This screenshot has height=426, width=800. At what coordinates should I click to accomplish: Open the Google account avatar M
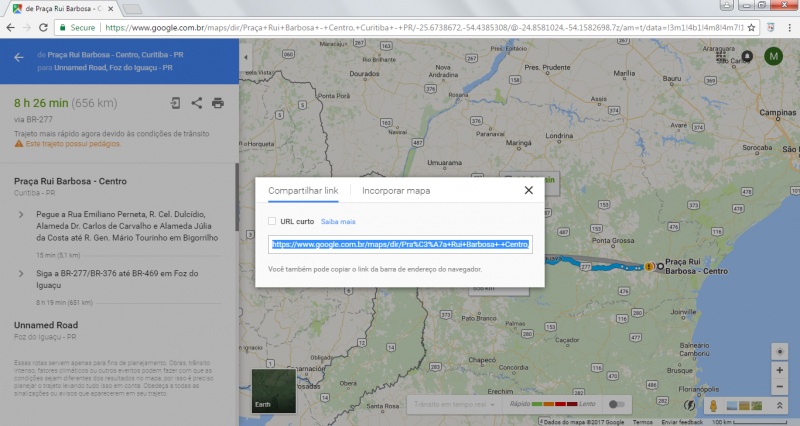point(773,56)
